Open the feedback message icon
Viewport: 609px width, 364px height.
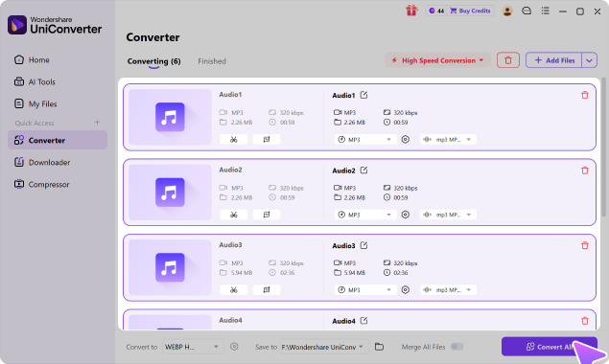(527, 11)
